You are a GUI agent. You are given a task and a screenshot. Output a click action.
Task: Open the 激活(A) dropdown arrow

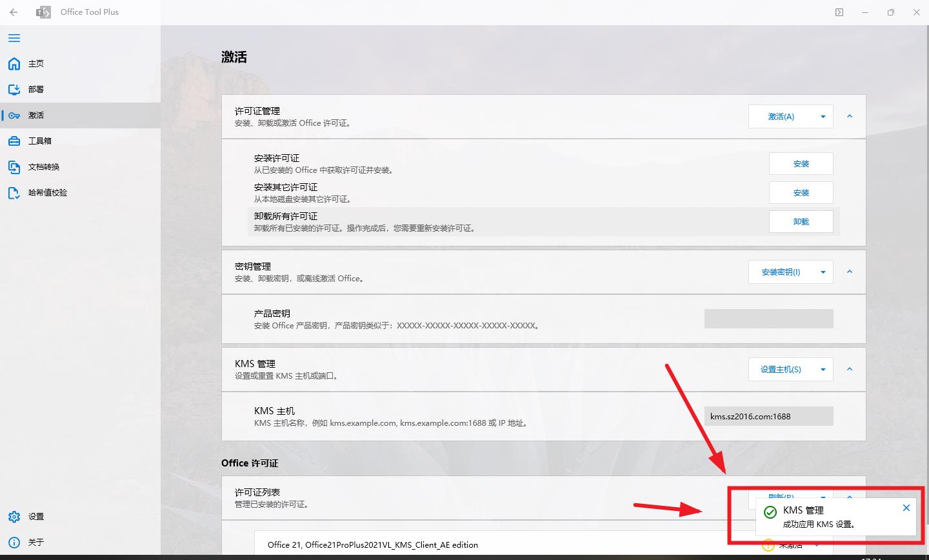(x=823, y=116)
